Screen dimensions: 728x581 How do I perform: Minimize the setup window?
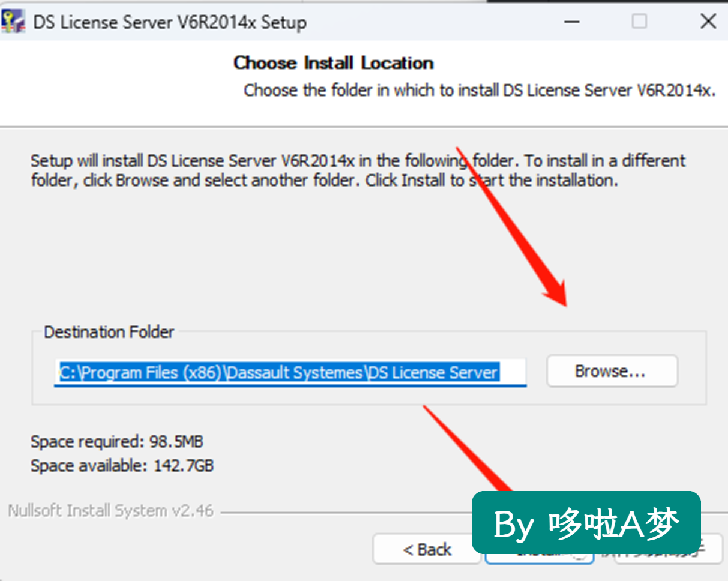[x=572, y=22]
